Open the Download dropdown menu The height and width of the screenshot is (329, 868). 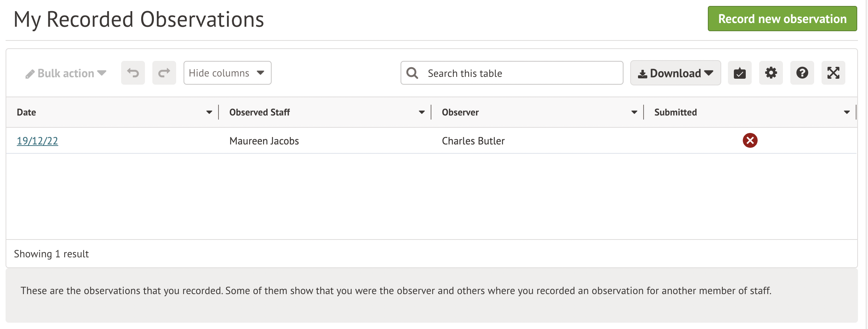point(675,73)
